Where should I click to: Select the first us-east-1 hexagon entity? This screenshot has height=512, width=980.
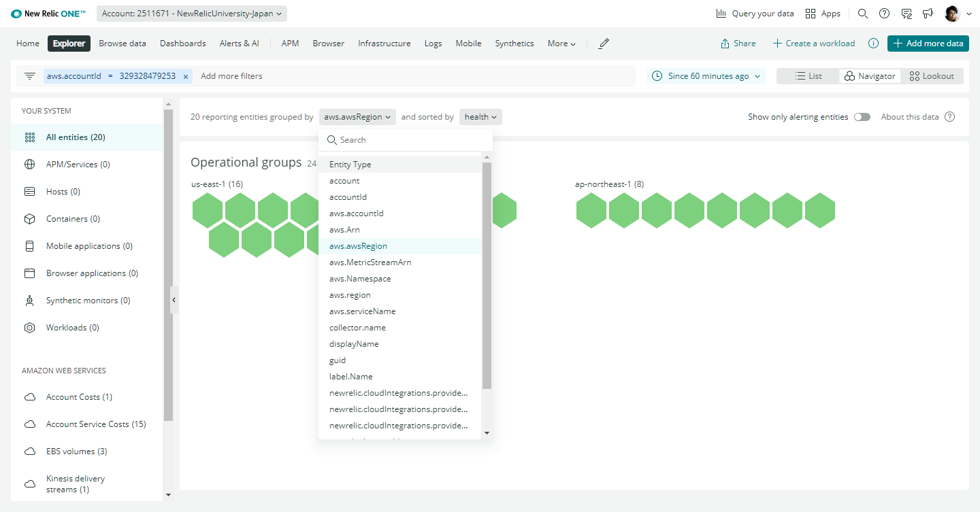click(208, 210)
